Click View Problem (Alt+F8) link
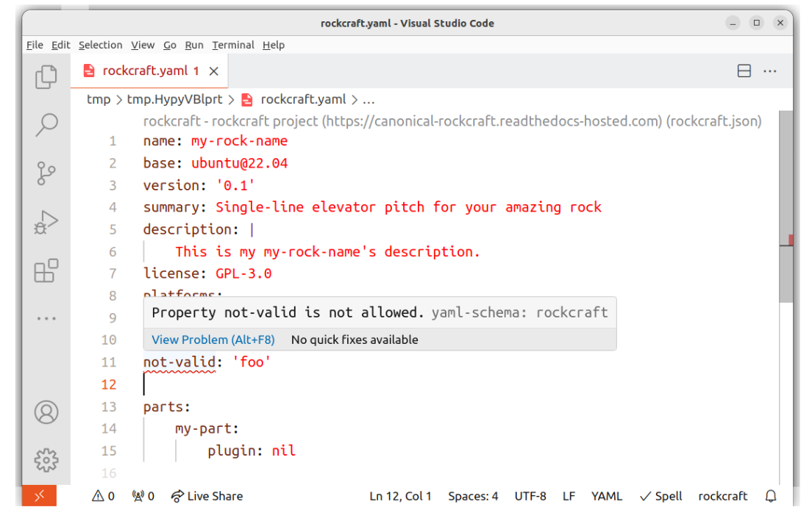Viewport: 812px width, 521px height. pyautogui.click(x=213, y=340)
